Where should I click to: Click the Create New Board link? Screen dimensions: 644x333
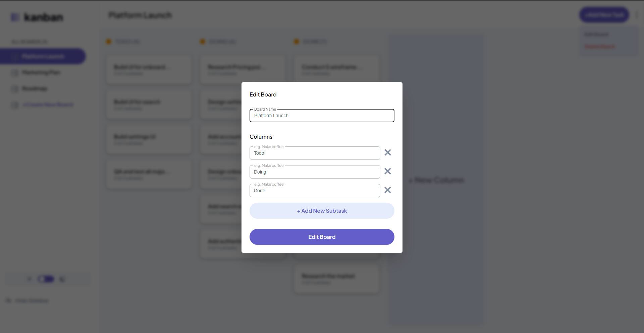click(48, 105)
